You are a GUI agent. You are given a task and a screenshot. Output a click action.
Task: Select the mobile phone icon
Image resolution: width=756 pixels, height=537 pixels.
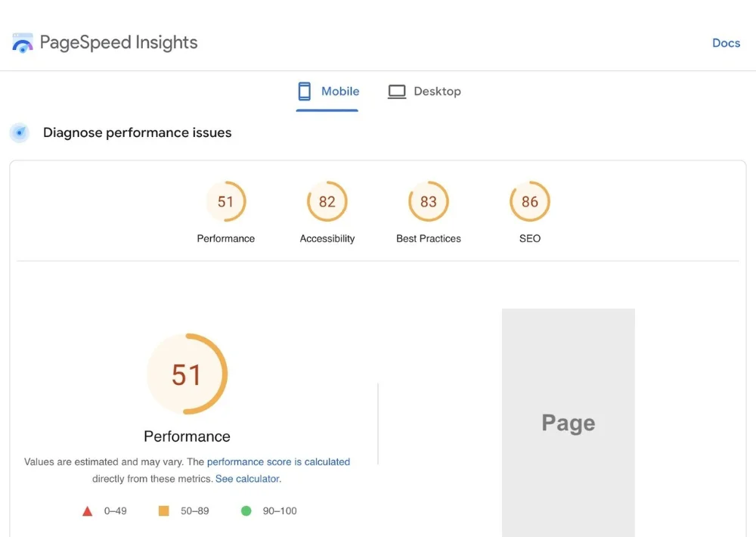point(305,90)
